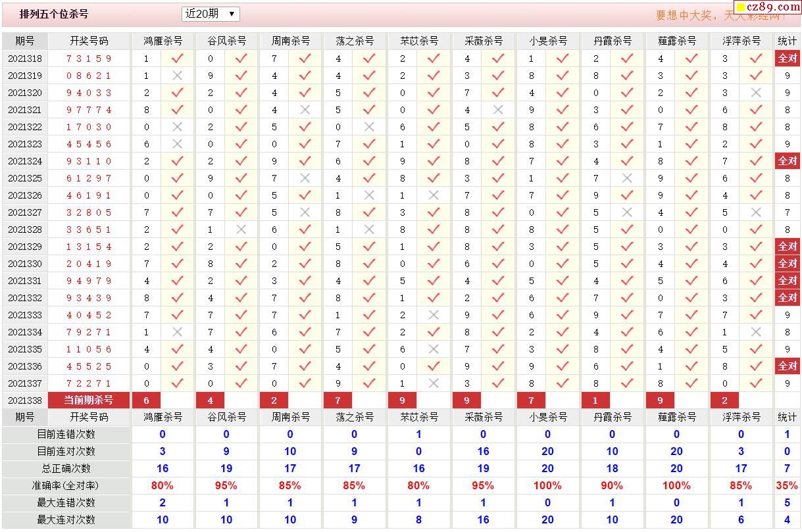Screen dimensions: 802x532
Task: Click current kill number 9 under 芣苡杀号
Action: click(403, 400)
